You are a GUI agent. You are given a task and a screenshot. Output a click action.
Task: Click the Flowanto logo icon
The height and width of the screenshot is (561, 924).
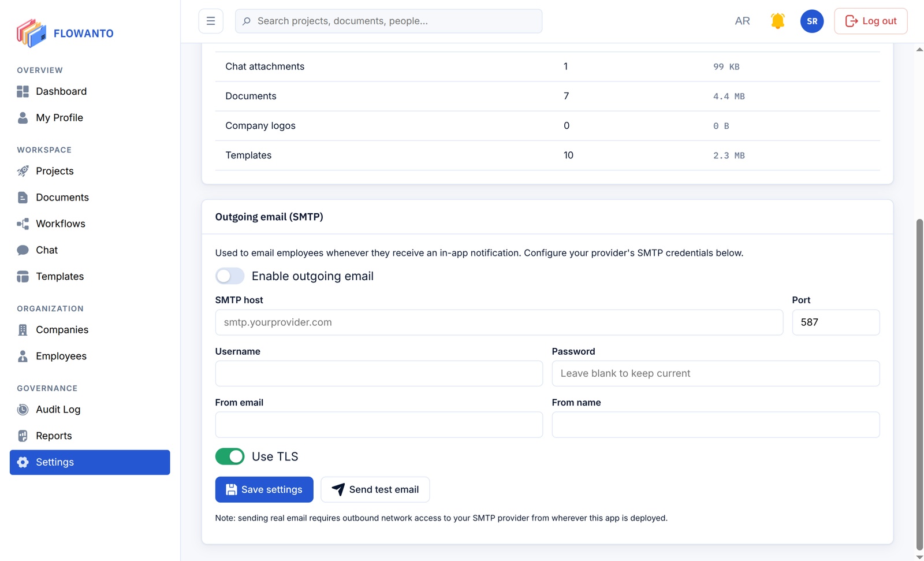point(31,33)
